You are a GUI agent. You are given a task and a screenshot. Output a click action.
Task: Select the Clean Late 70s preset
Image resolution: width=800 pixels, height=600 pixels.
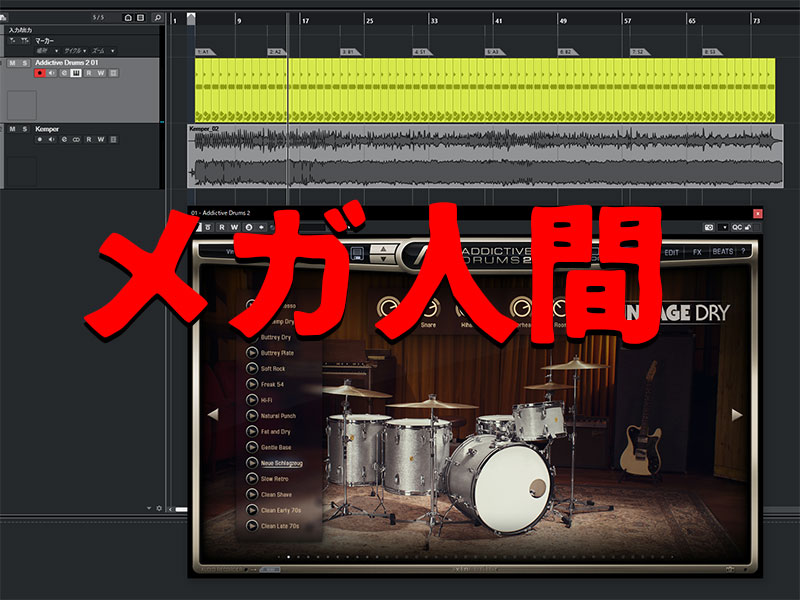(280, 526)
